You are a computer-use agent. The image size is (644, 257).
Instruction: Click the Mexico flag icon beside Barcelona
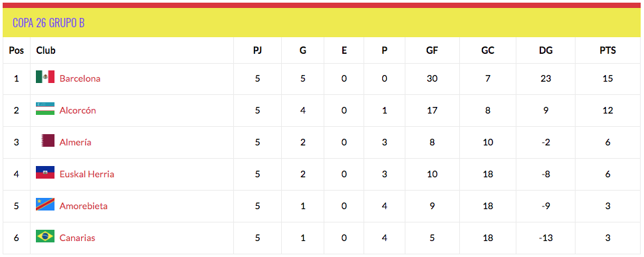pyautogui.click(x=45, y=77)
